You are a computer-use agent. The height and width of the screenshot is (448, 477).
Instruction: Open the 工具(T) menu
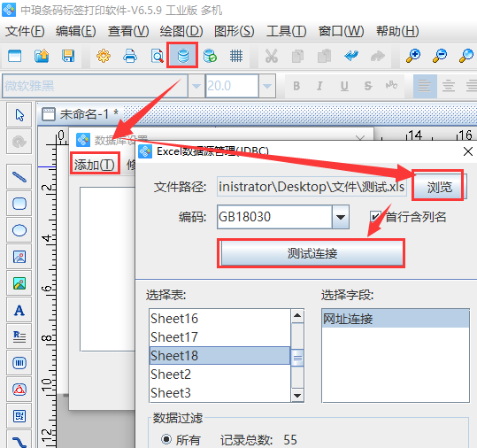(x=286, y=31)
